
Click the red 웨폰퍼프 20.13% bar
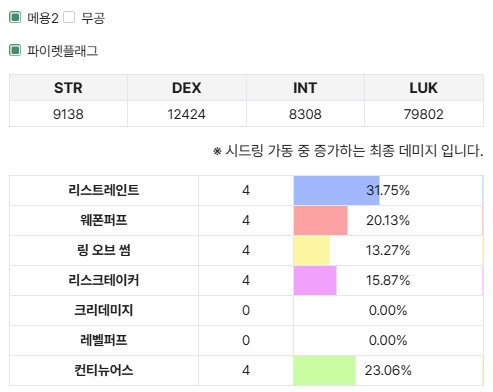pos(321,220)
